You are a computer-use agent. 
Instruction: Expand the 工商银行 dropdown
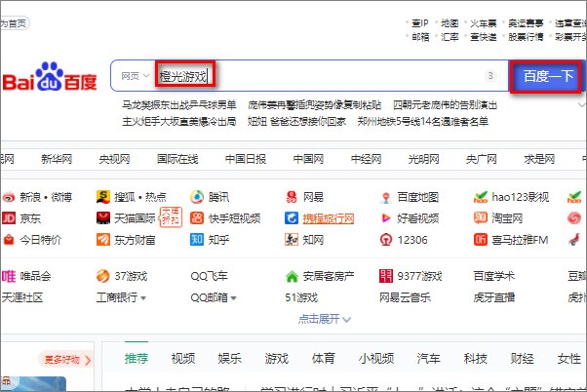pyautogui.click(x=143, y=298)
